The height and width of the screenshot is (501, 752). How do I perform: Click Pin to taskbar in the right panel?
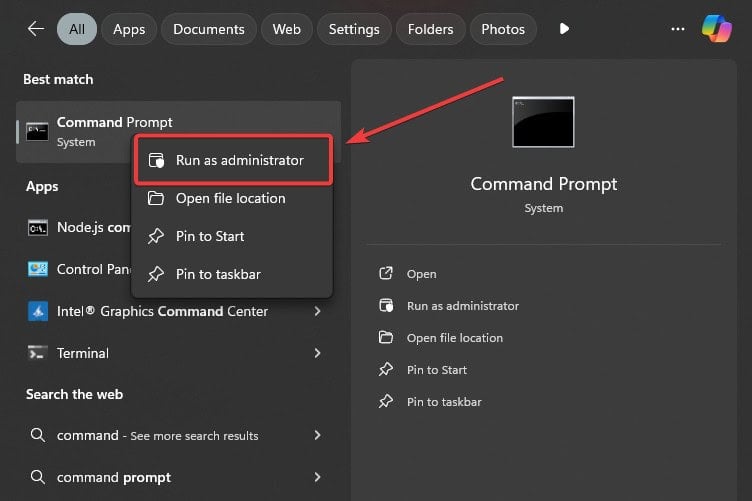(444, 402)
